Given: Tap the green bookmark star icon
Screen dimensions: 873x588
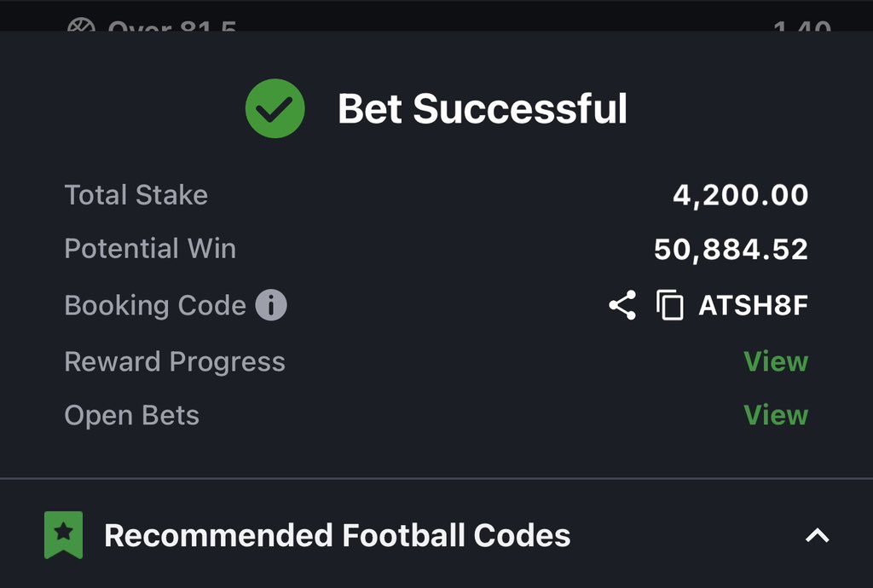Looking at the screenshot, I should pos(63,535).
